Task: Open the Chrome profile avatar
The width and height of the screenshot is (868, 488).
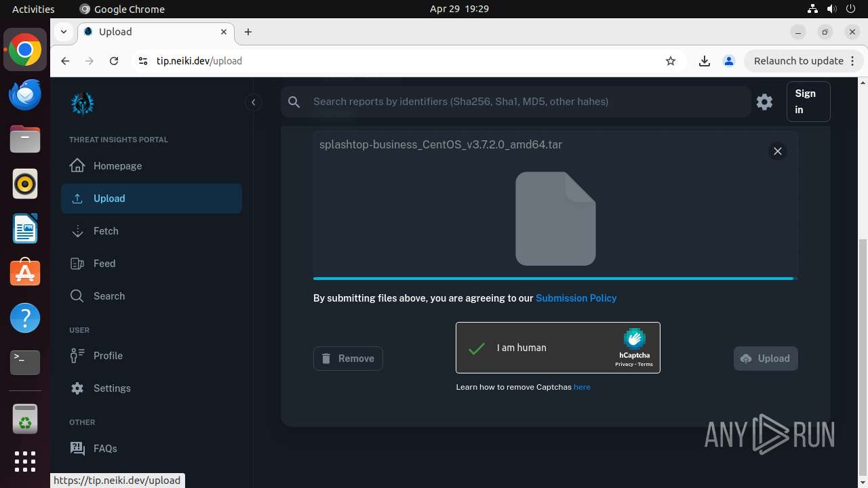Action: (x=729, y=61)
